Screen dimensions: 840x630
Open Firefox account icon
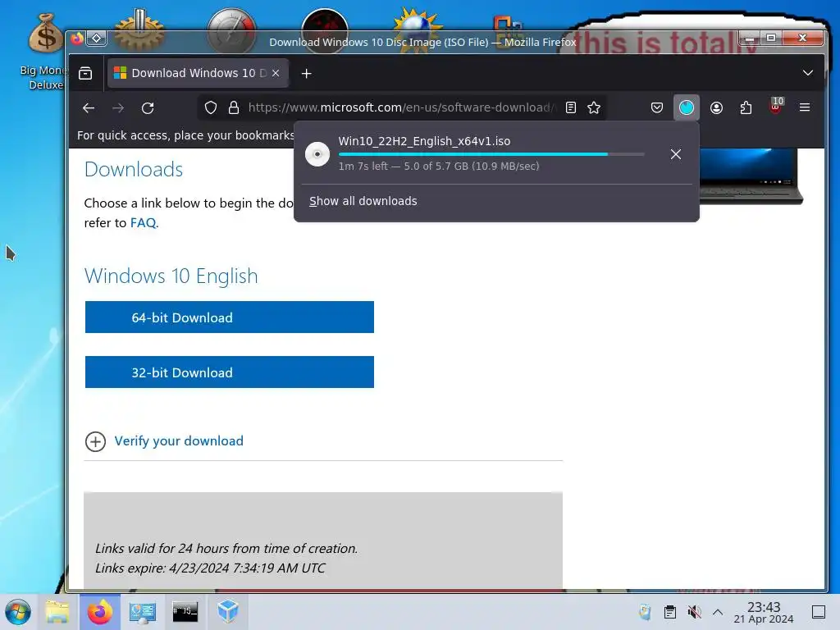coord(716,107)
